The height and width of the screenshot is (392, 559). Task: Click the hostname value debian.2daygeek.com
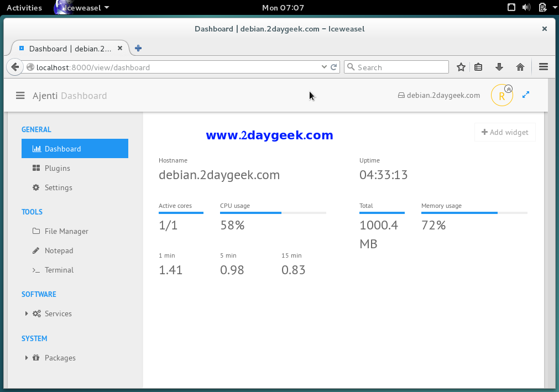pos(220,175)
